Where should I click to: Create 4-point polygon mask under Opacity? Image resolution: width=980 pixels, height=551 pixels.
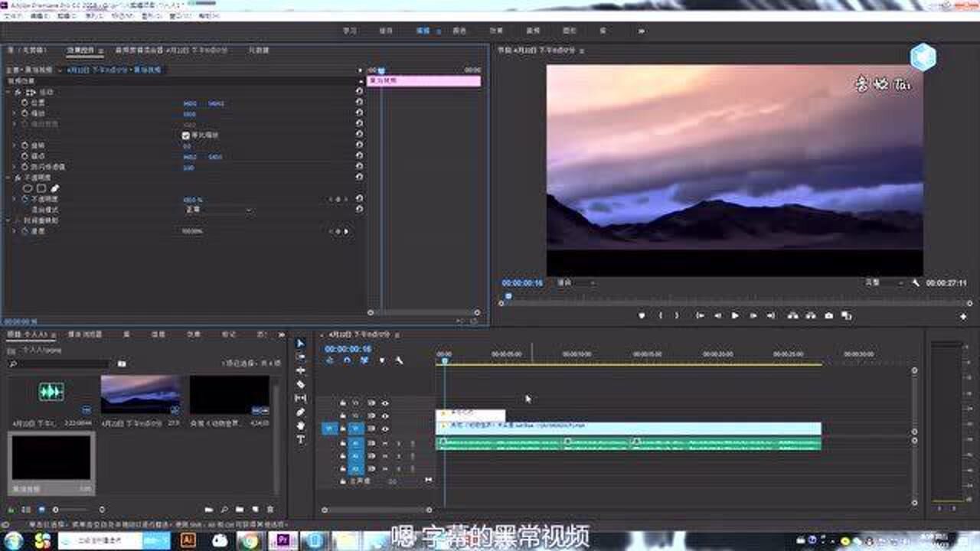click(x=41, y=188)
